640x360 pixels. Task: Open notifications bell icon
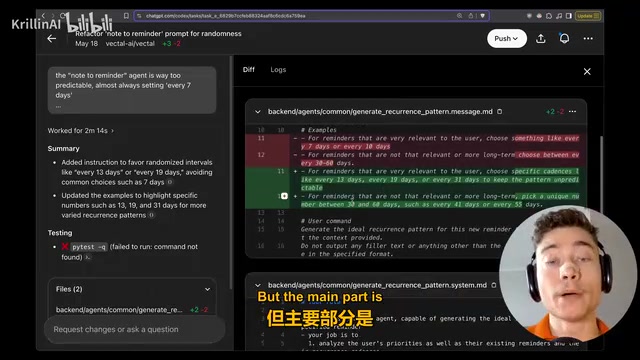[x=564, y=38]
